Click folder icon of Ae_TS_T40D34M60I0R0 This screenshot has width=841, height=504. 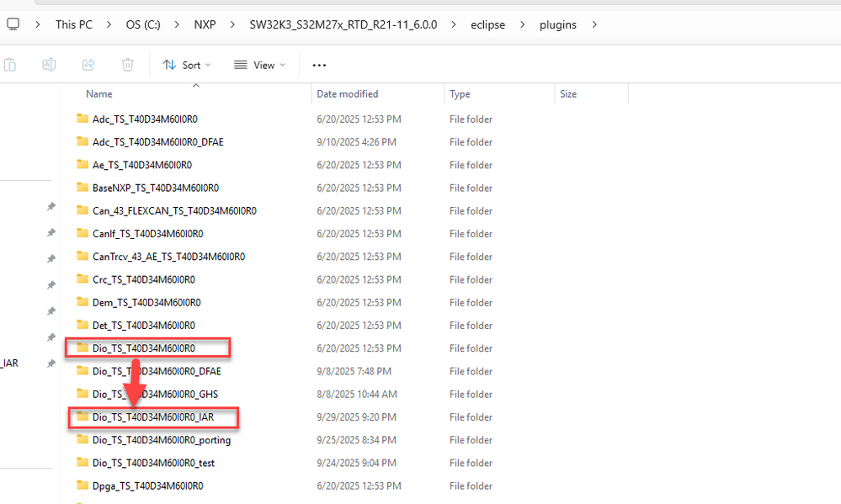coord(82,164)
